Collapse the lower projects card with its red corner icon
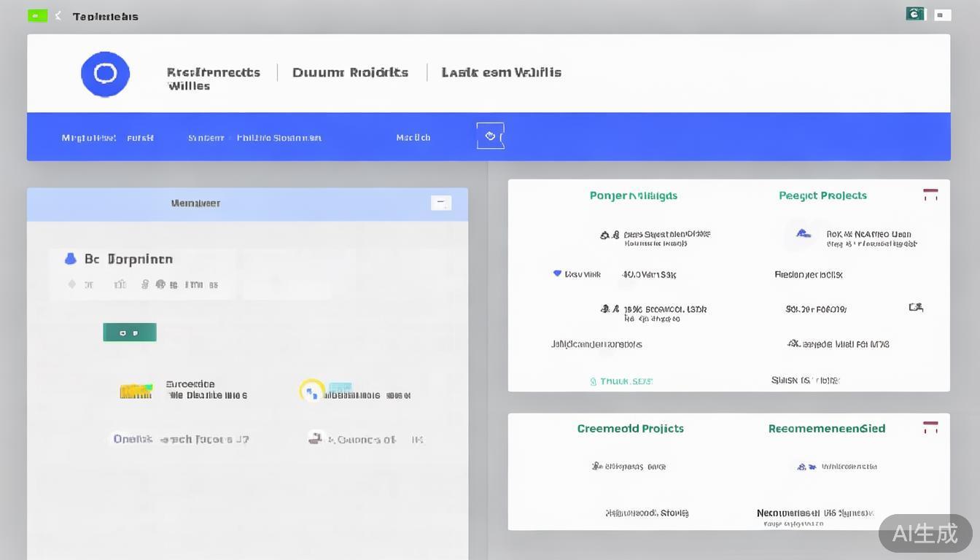The width and height of the screenshot is (980, 560). click(930, 427)
